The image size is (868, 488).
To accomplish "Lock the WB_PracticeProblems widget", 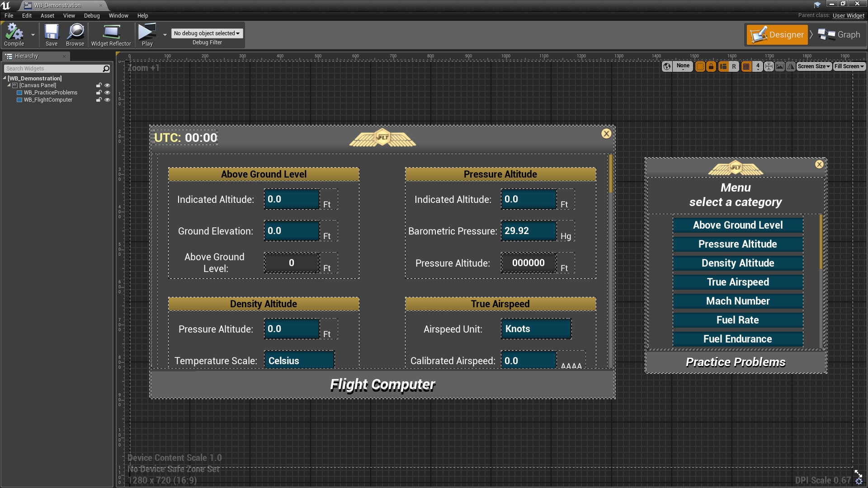I will click(99, 92).
